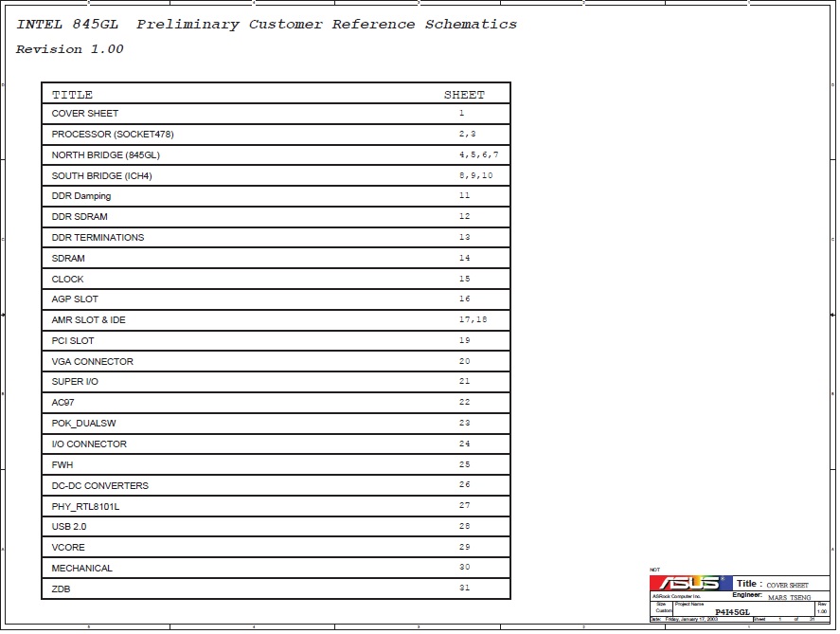This screenshot has width=840, height=634.
Task: Click the 'SHEET' column header
Action: (x=464, y=95)
